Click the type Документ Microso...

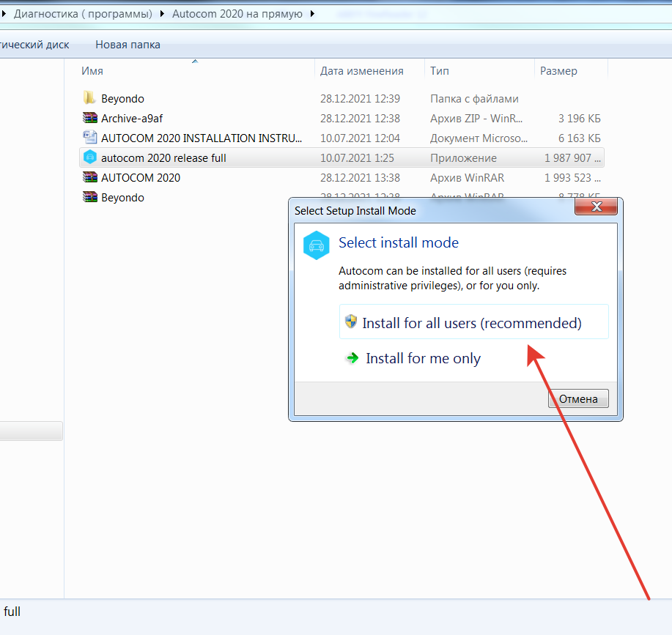479,138
